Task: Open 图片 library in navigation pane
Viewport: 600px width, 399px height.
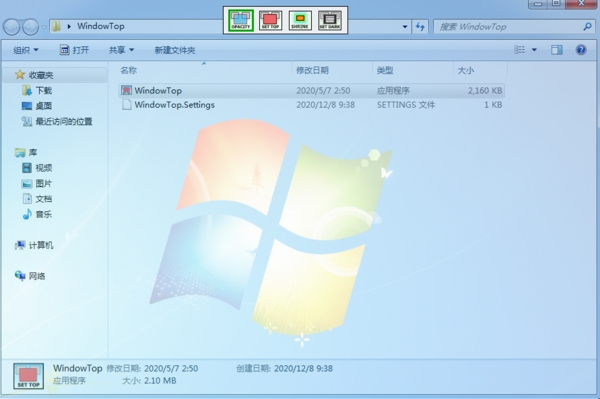Action: (44, 184)
